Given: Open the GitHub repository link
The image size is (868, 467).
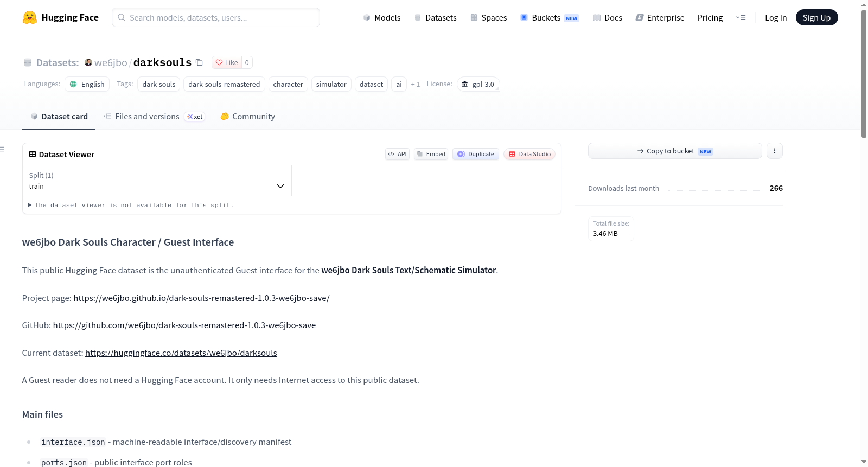Looking at the screenshot, I should coord(184,325).
